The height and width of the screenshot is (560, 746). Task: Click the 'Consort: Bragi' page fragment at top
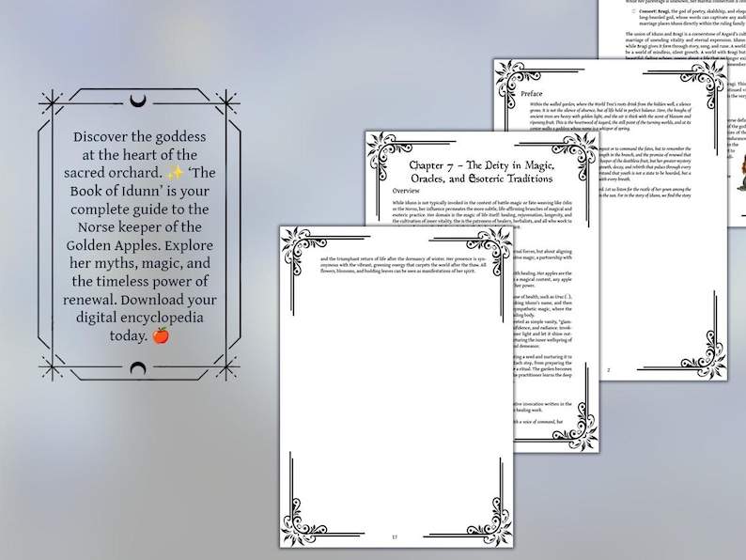point(672,28)
